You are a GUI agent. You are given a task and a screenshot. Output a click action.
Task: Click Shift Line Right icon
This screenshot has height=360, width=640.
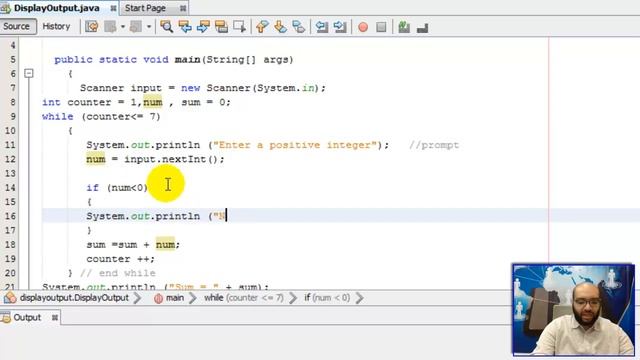coord(340,27)
